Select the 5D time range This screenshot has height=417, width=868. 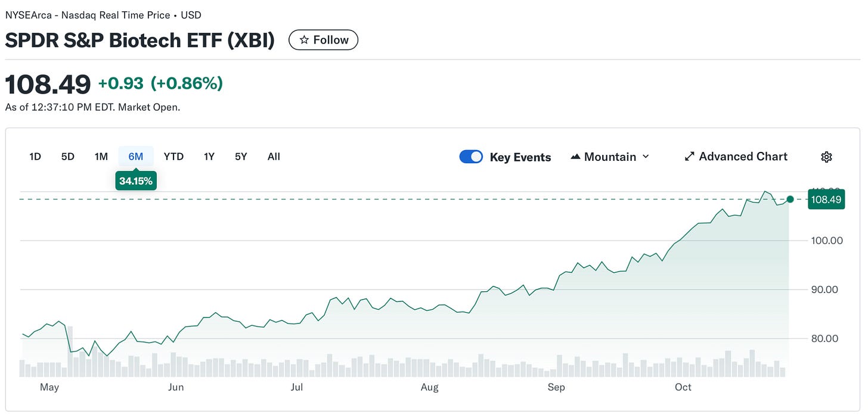coord(67,157)
